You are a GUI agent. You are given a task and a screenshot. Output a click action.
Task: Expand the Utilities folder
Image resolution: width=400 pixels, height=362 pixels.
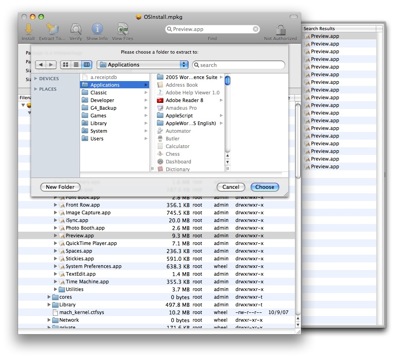pyautogui.click(x=55, y=289)
